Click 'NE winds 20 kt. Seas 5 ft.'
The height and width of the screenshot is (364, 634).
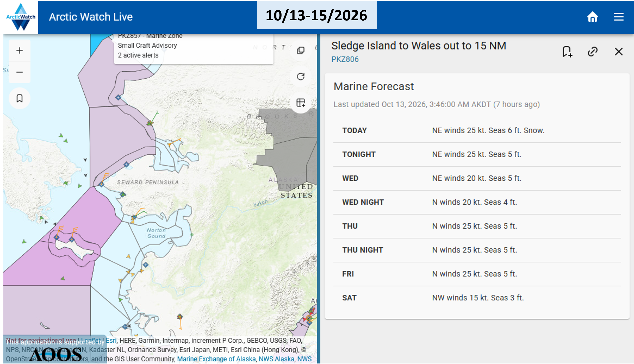[x=477, y=178]
